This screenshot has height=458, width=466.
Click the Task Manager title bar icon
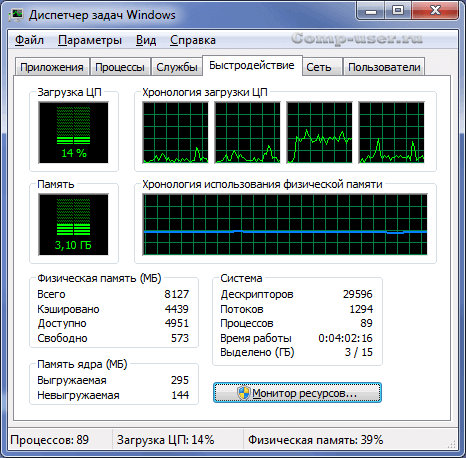tap(16, 15)
